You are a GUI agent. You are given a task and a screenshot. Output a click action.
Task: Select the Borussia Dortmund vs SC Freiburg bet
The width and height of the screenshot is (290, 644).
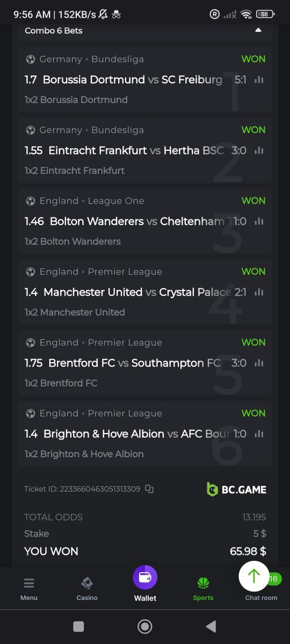pos(145,79)
